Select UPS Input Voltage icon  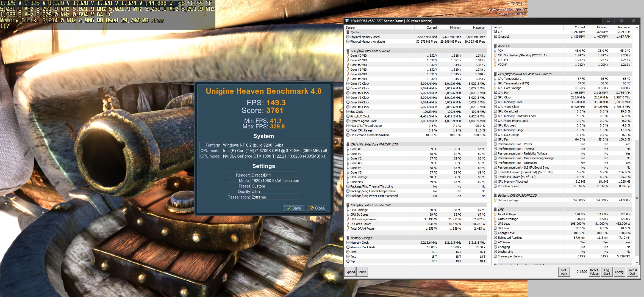point(495,214)
